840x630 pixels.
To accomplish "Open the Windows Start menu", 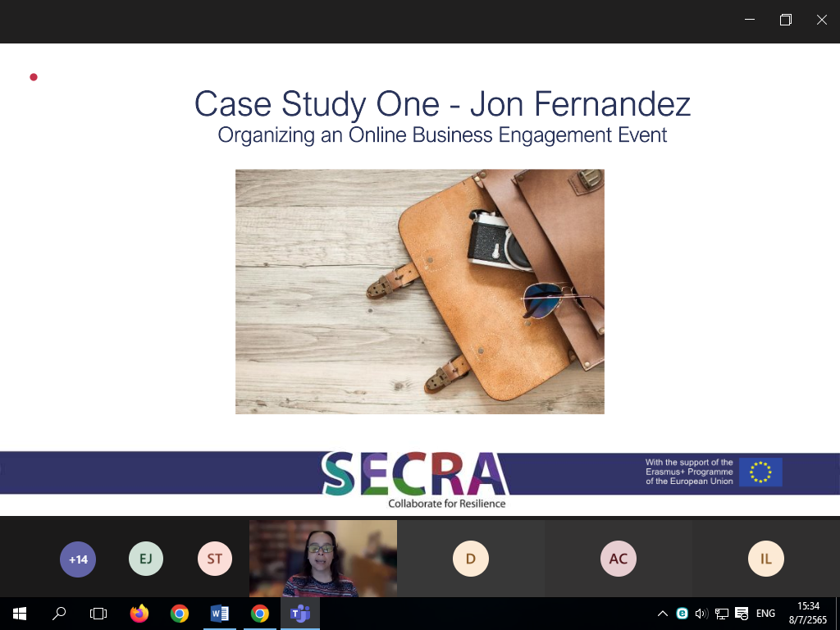I will click(x=20, y=614).
